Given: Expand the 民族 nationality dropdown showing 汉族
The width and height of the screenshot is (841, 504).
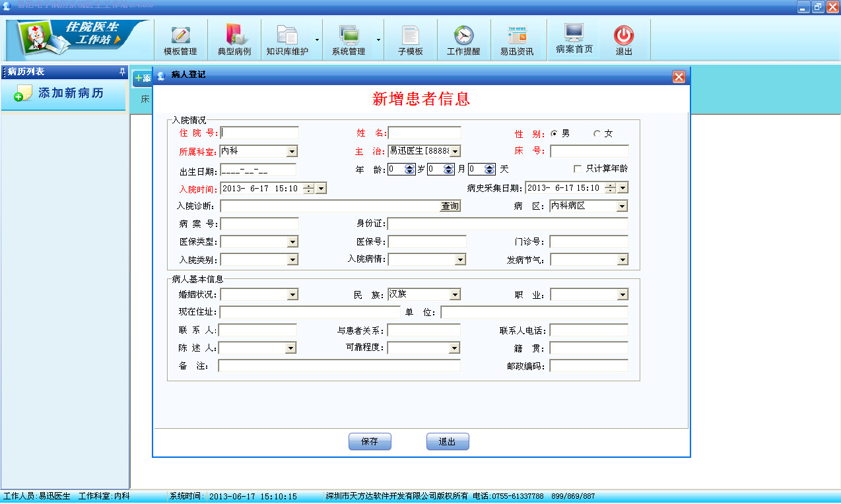Looking at the screenshot, I should (x=455, y=294).
